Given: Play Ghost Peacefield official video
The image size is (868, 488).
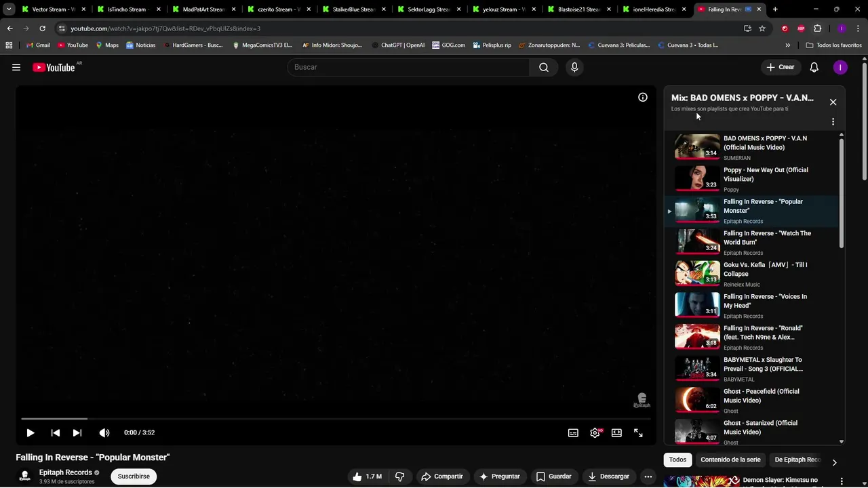Looking at the screenshot, I should (751, 401).
